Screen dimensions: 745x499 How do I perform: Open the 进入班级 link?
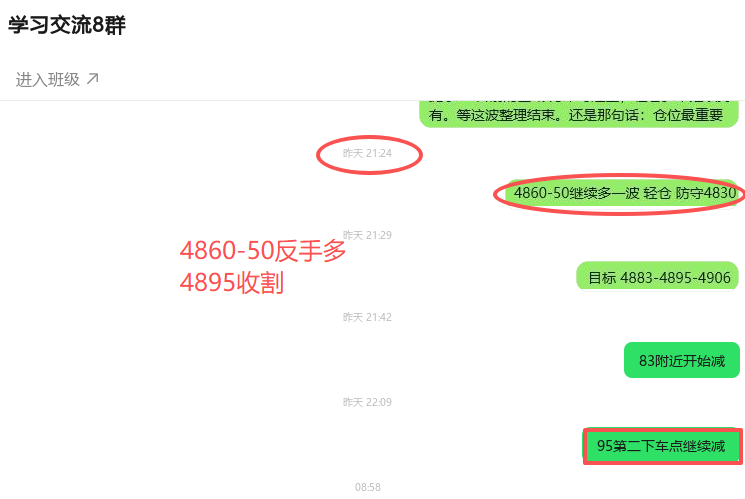[x=57, y=79]
